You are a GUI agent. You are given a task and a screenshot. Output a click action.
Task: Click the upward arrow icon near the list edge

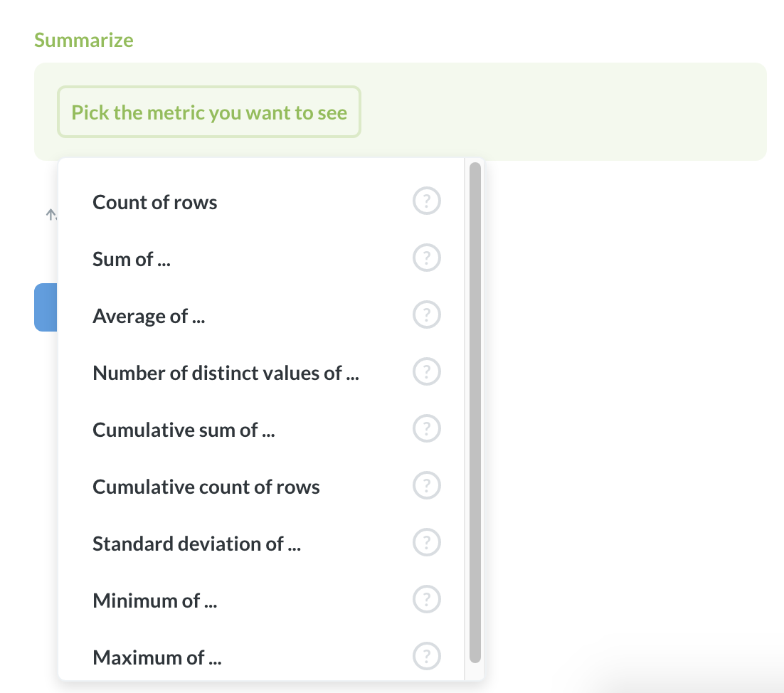[x=51, y=213]
